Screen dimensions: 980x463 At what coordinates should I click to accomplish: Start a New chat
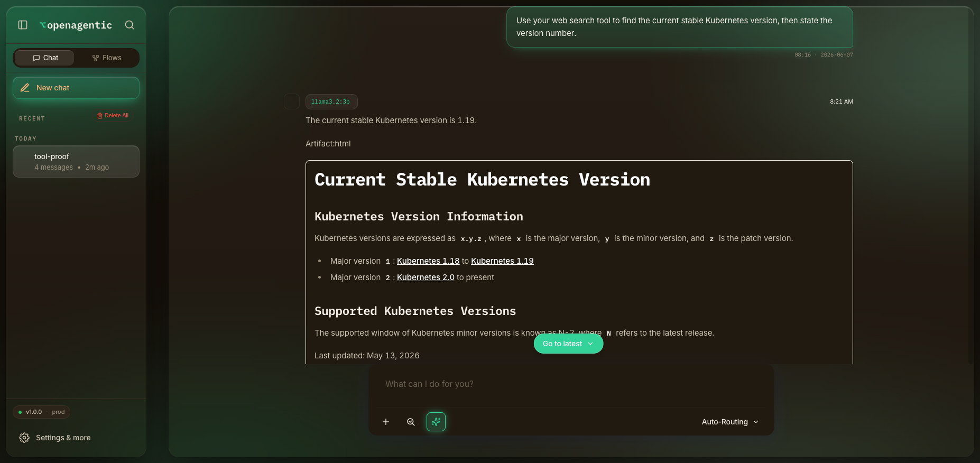tap(76, 88)
